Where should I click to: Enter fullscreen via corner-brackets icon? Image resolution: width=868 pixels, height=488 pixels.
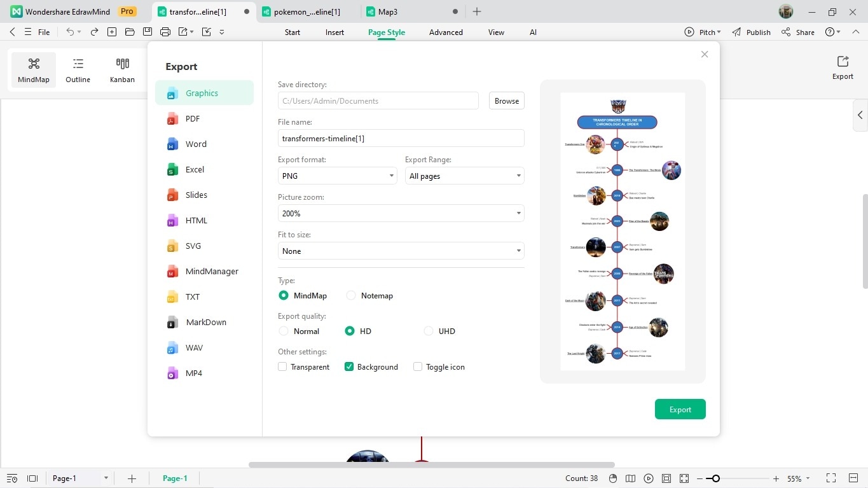830,478
